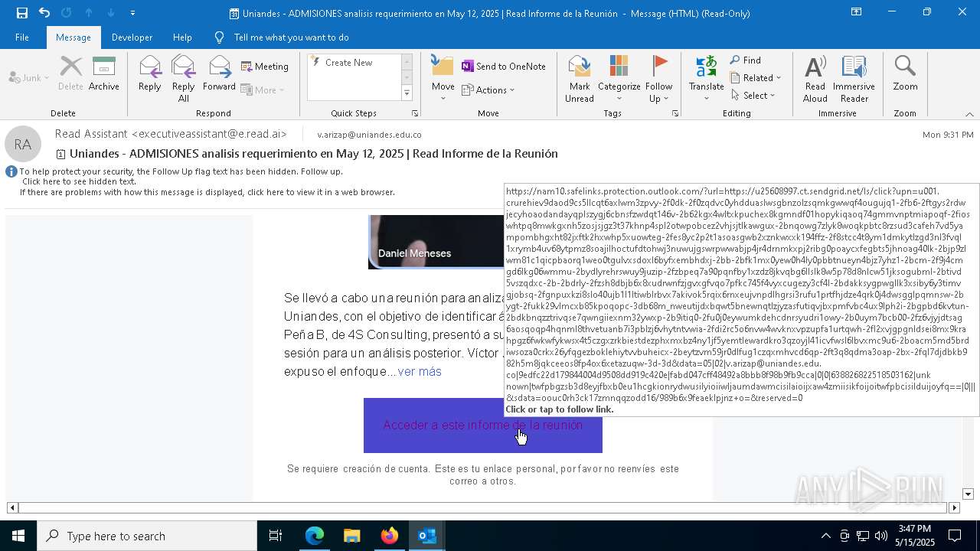This screenshot has width=980, height=551.
Task: Start Read Aloud
Action: (x=815, y=79)
